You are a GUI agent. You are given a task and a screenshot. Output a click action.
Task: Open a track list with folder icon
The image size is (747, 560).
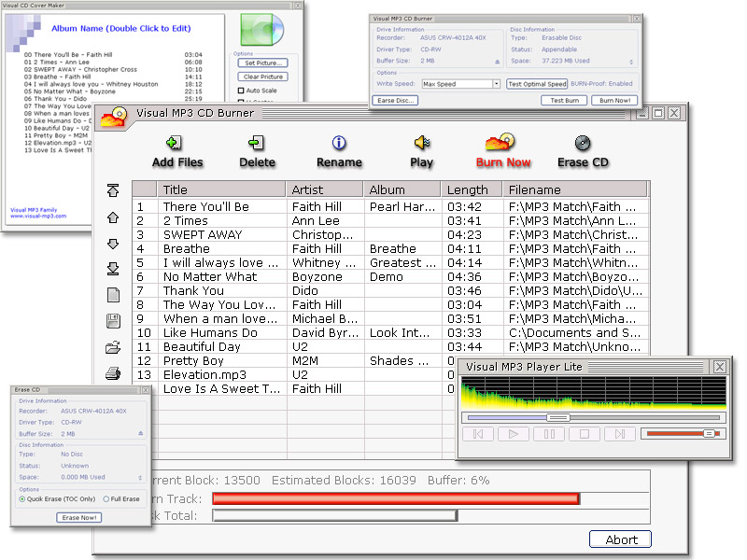pyautogui.click(x=113, y=347)
